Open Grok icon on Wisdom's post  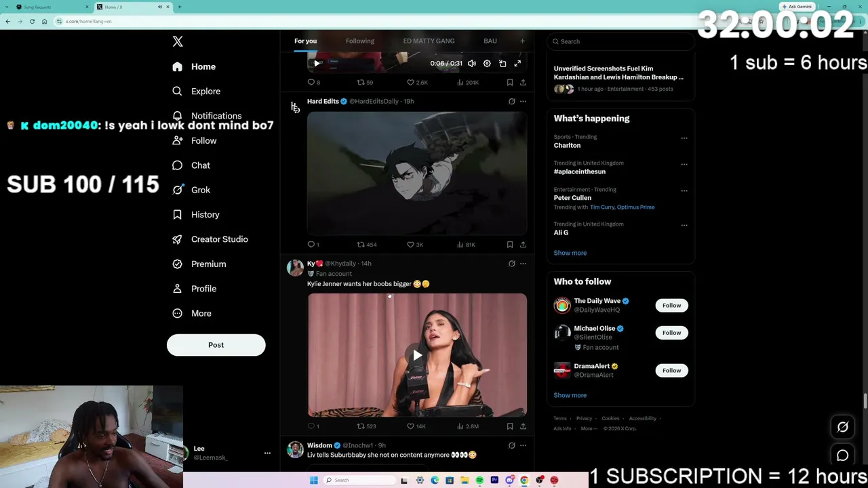tap(512, 445)
